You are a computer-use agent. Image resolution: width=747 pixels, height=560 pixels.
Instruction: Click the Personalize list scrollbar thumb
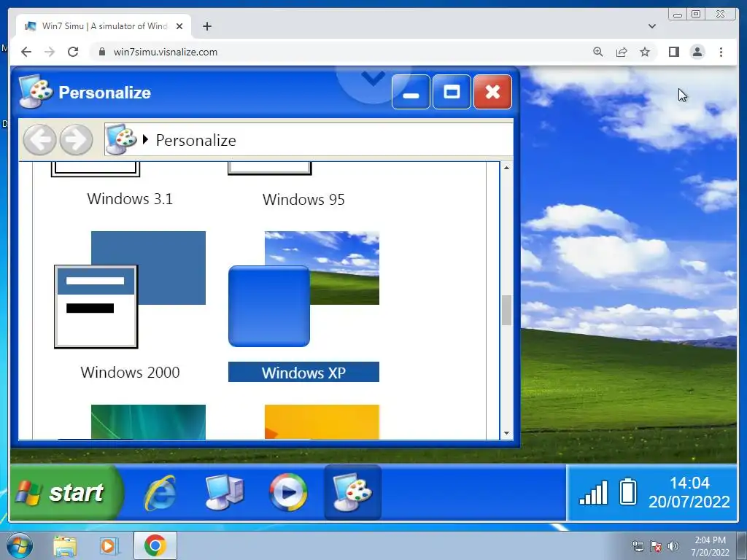pyautogui.click(x=506, y=311)
